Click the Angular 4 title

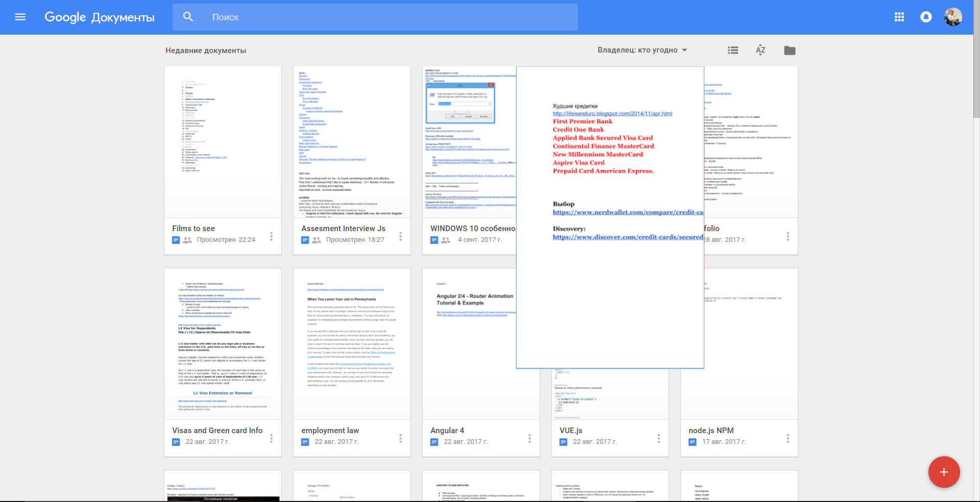point(447,431)
